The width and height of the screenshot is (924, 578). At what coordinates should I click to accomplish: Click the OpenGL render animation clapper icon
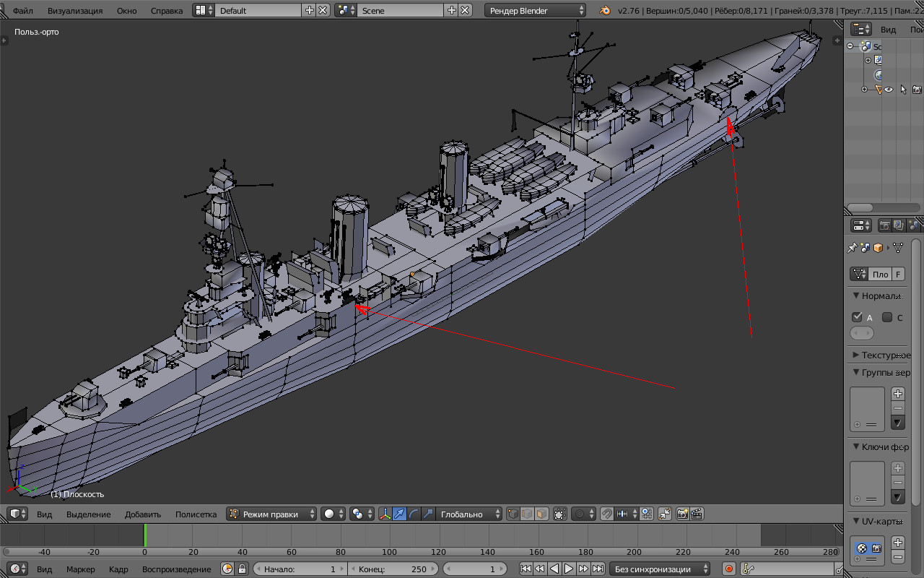coord(697,514)
